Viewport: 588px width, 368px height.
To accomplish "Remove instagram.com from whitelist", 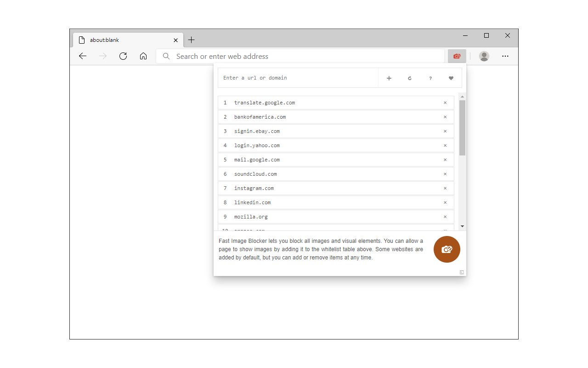I will click(445, 188).
